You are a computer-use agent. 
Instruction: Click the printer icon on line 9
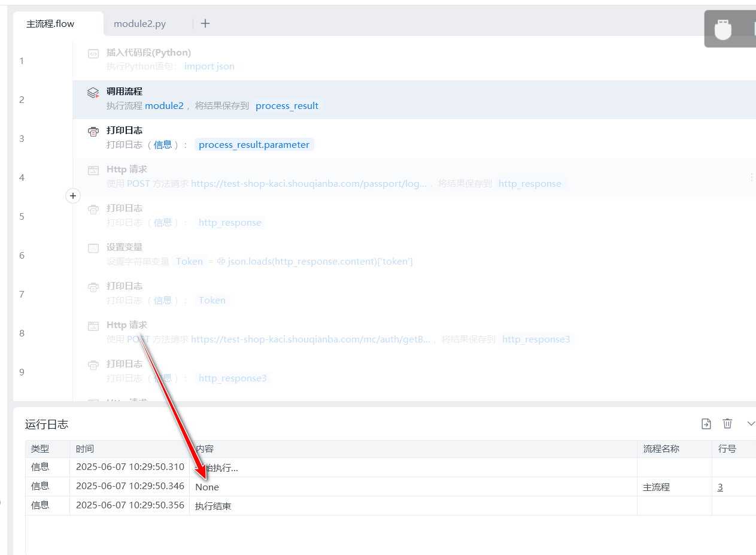pyautogui.click(x=93, y=365)
